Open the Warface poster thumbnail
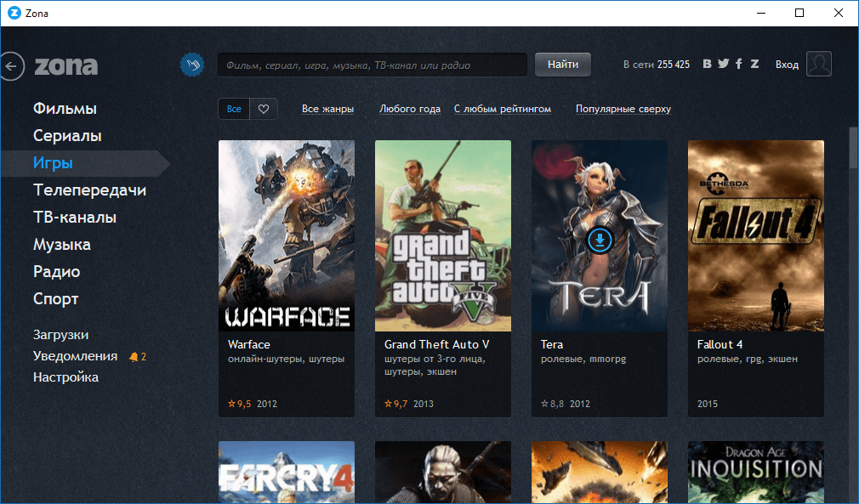This screenshot has width=859, height=504. click(287, 236)
